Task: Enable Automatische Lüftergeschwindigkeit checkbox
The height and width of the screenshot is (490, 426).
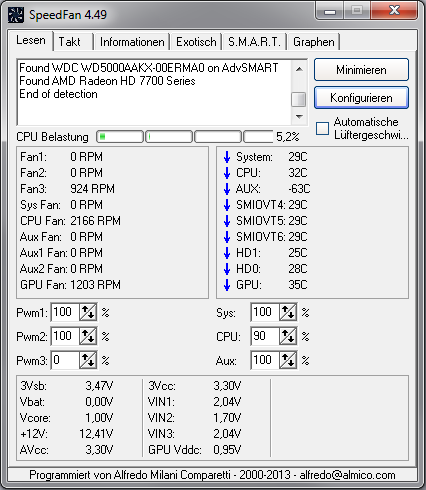Action: (x=322, y=128)
